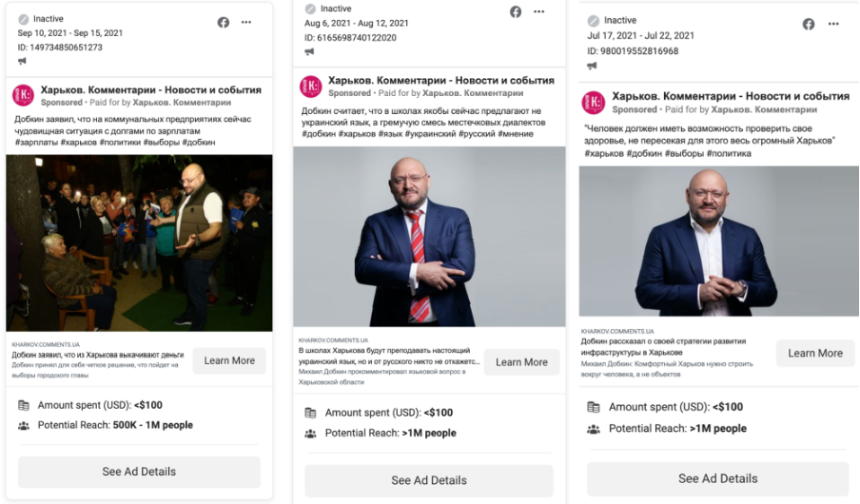Image resolution: width=860 pixels, height=504 pixels.
Task: Click megaphone icon under ID 6165698740122020
Action: pyautogui.click(x=310, y=51)
